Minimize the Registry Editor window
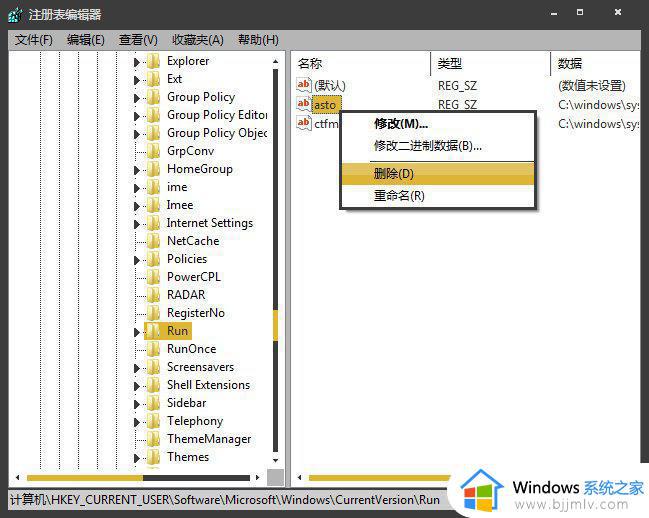This screenshot has width=649, height=518. 554,13
